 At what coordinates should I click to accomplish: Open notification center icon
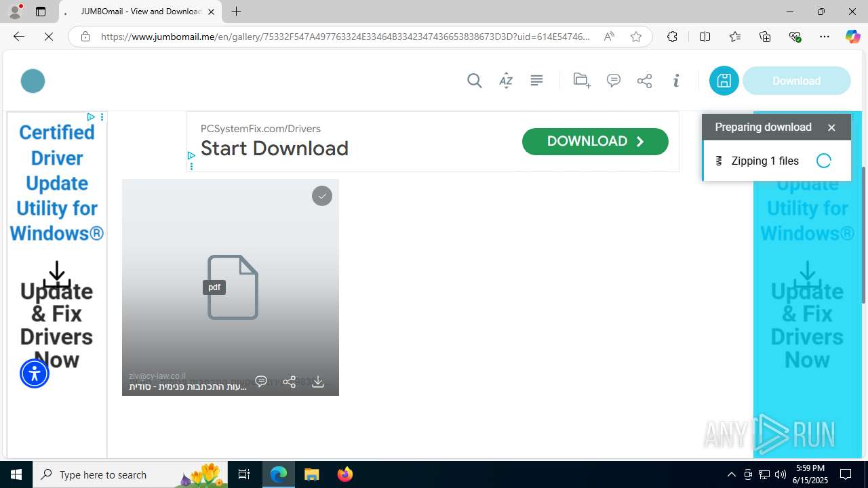(x=846, y=474)
